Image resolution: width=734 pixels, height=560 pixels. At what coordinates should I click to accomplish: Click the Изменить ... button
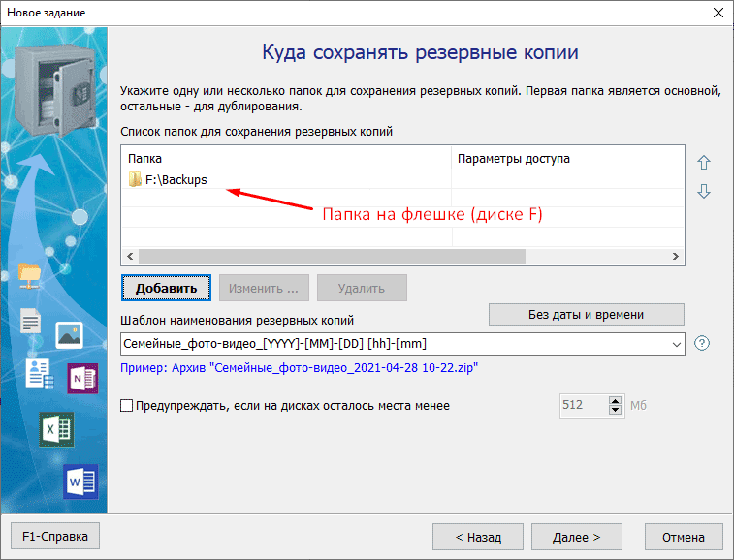pyautogui.click(x=264, y=288)
